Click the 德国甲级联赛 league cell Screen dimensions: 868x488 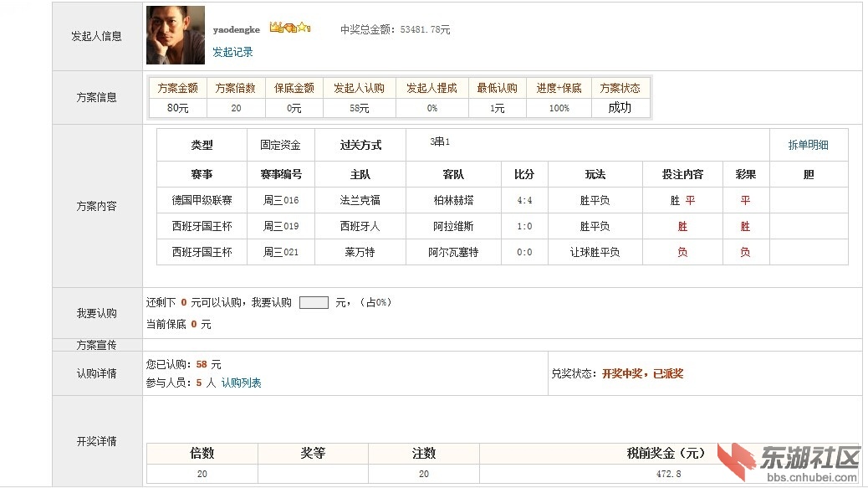click(202, 200)
